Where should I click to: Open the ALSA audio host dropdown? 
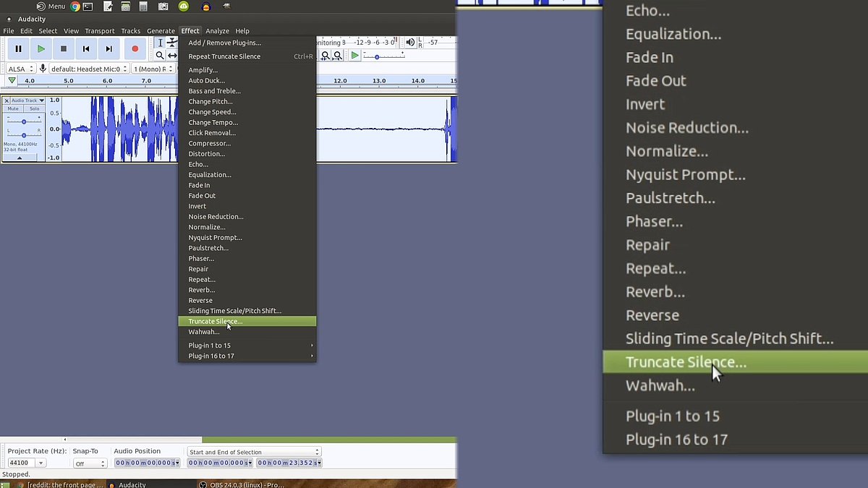click(x=20, y=69)
